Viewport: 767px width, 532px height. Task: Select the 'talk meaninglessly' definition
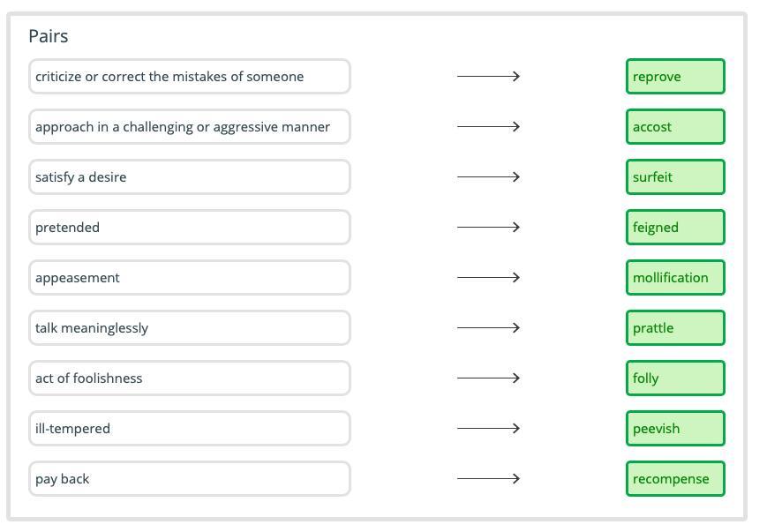tap(190, 328)
